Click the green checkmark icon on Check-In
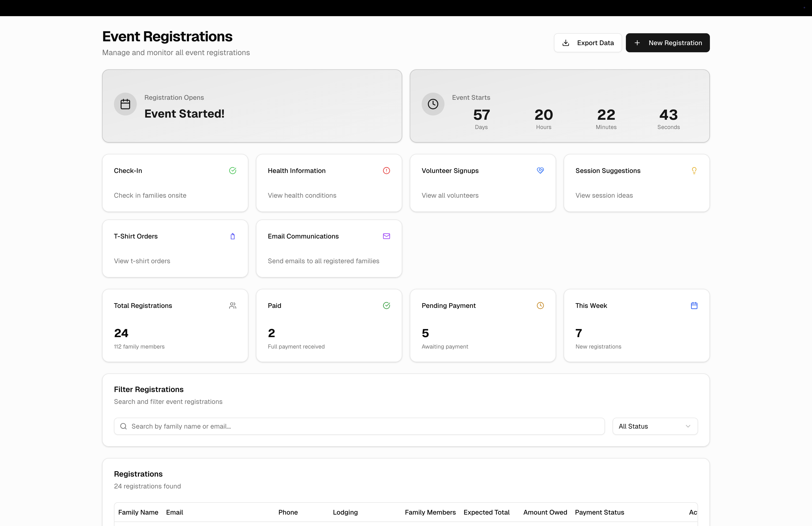The height and width of the screenshot is (526, 812). (233, 171)
